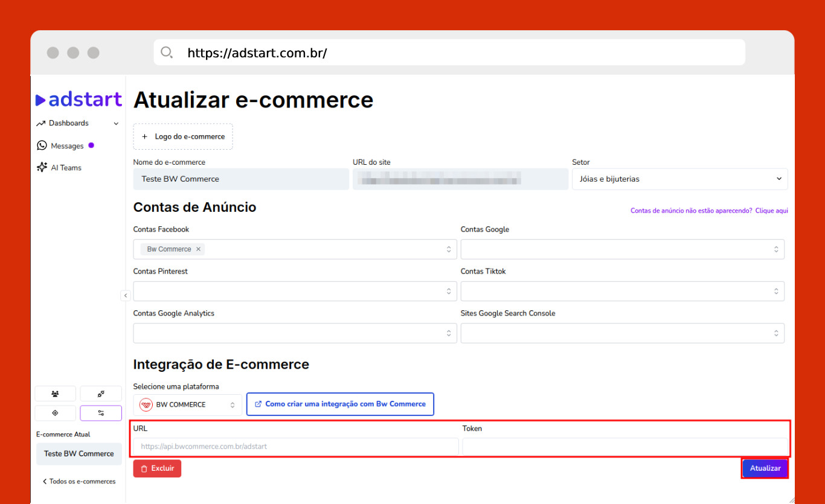Open the Sites Google Search Console dropdown
Viewport: 825px width, 504px height.
pyautogui.click(x=623, y=333)
